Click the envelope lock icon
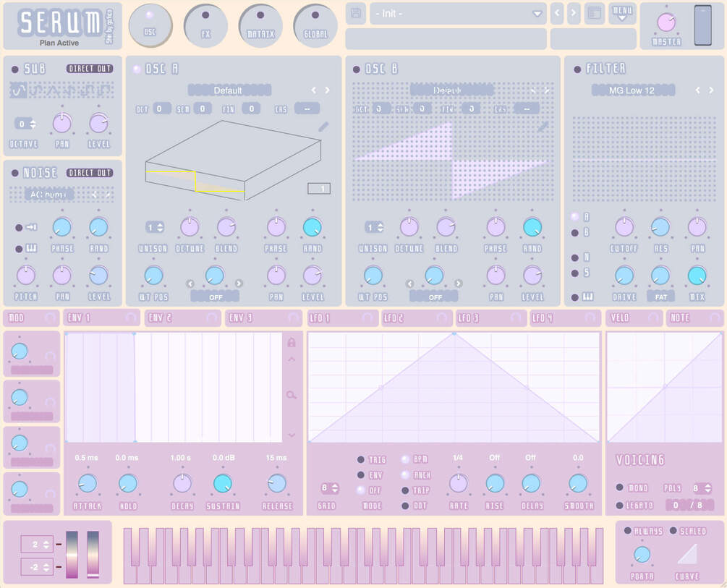Viewport: 727px width, 588px height. pos(292,343)
